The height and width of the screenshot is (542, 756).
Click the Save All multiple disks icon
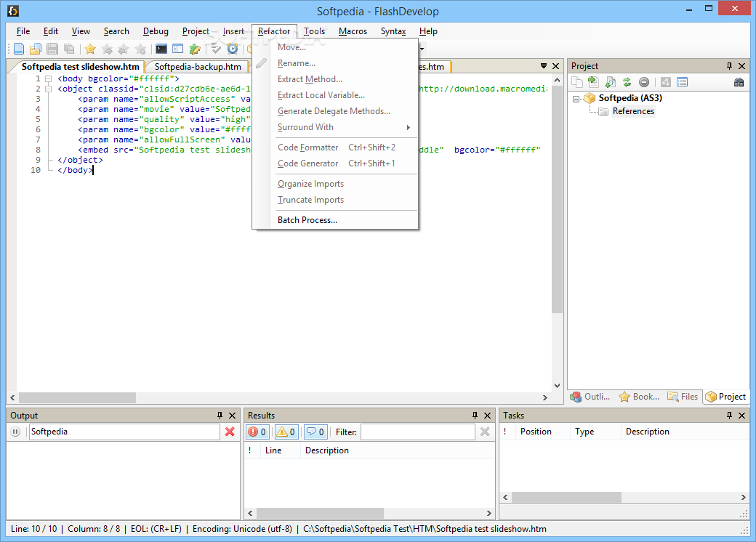click(69, 49)
